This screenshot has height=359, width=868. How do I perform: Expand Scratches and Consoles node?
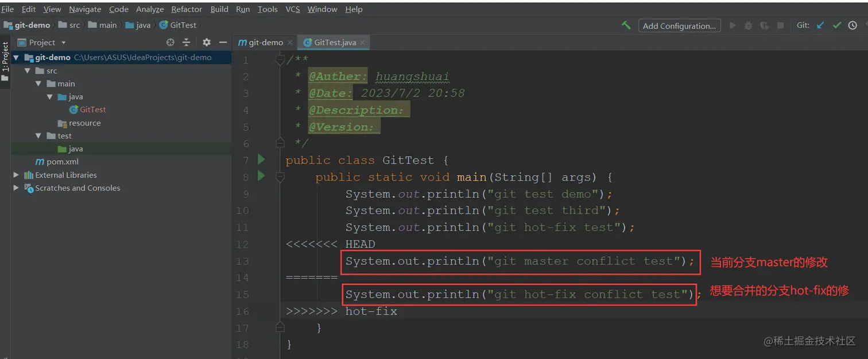(x=16, y=188)
